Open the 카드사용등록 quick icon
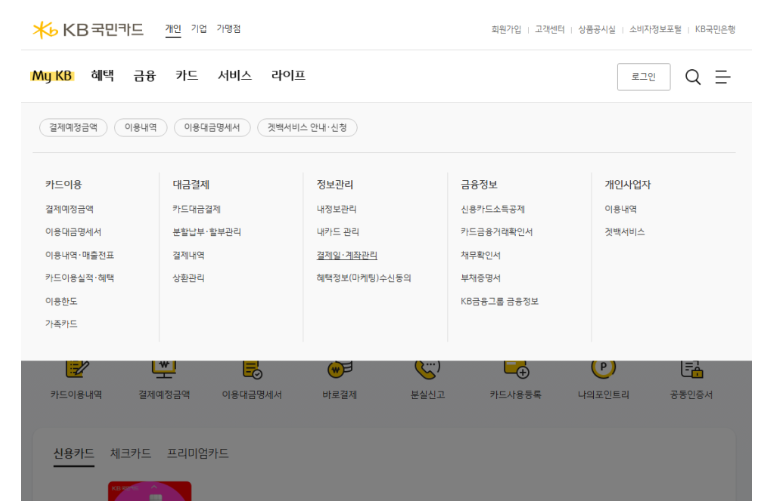 click(515, 371)
